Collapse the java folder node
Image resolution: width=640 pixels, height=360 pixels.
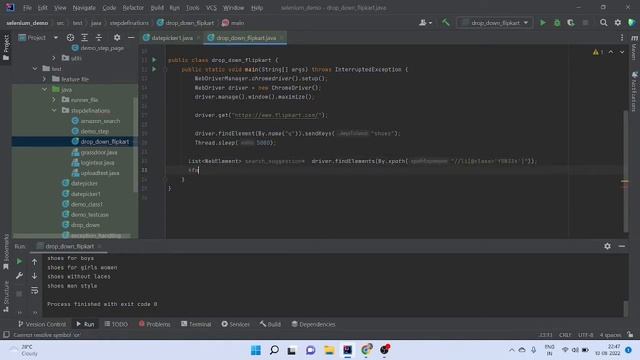click(x=45, y=89)
